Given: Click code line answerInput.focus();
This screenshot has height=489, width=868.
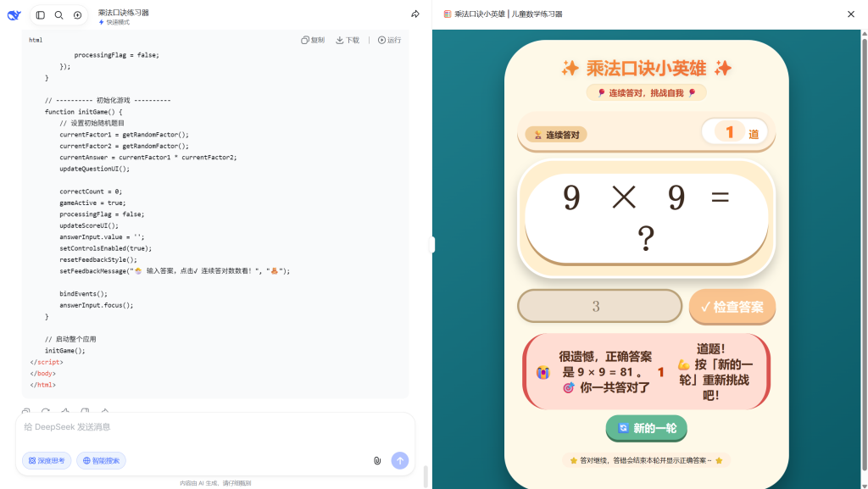Looking at the screenshot, I should point(97,305).
